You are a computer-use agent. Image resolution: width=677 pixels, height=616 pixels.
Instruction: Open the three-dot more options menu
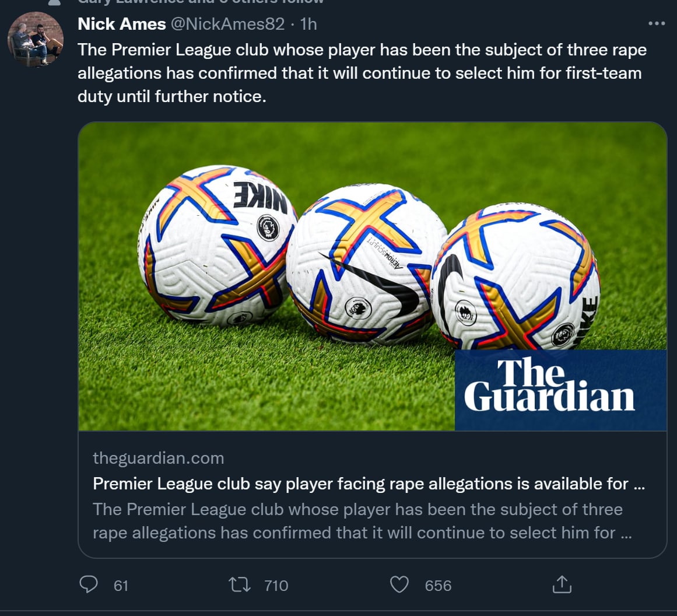pyautogui.click(x=657, y=24)
